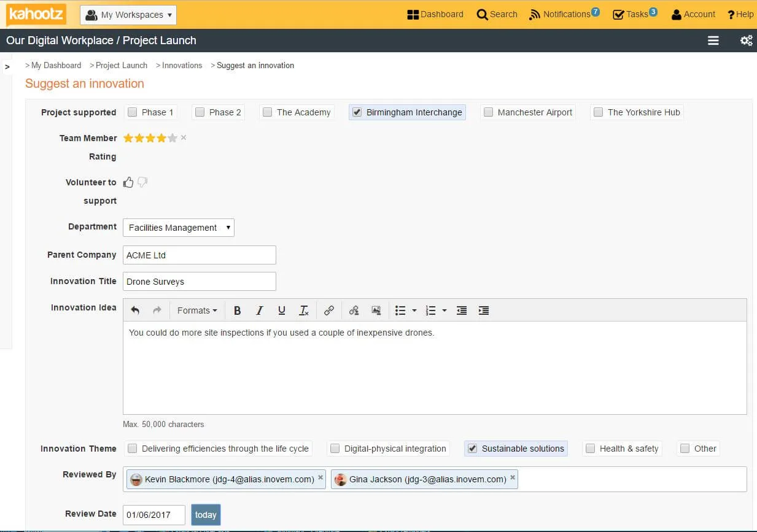The height and width of the screenshot is (532, 757).
Task: Toggle italic formatting
Action: (260, 310)
